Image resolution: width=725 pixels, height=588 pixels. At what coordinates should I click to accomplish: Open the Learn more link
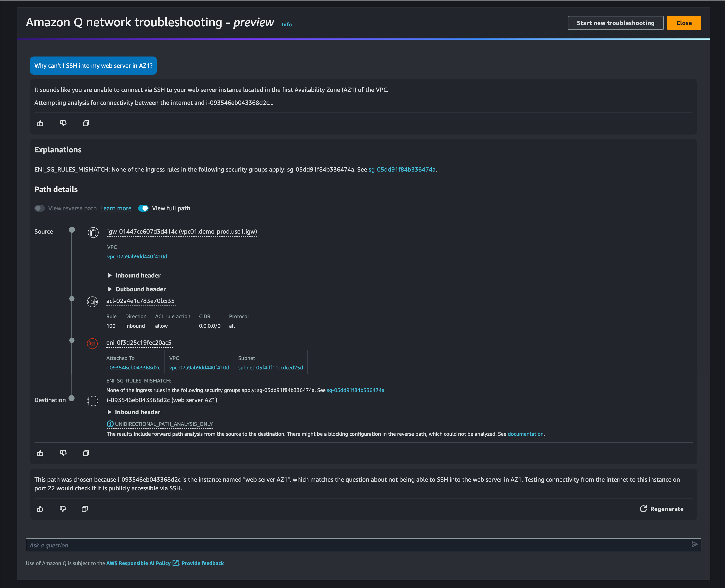coord(115,208)
